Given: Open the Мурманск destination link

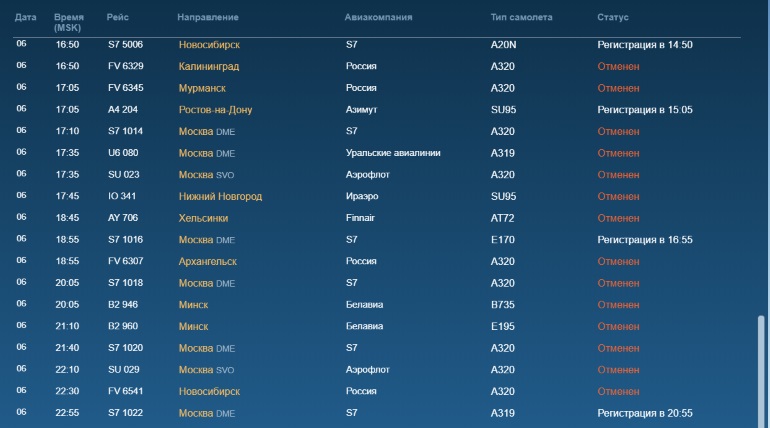Looking at the screenshot, I should click(202, 88).
